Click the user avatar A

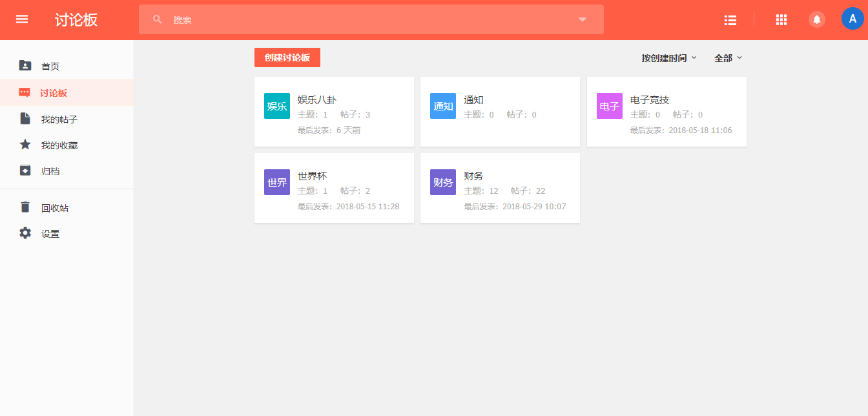click(852, 19)
